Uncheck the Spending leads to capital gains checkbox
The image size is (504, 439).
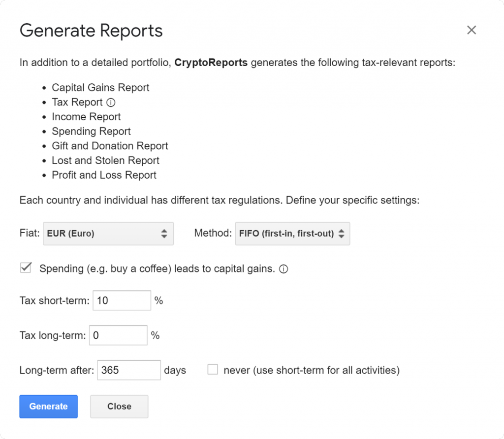point(26,268)
